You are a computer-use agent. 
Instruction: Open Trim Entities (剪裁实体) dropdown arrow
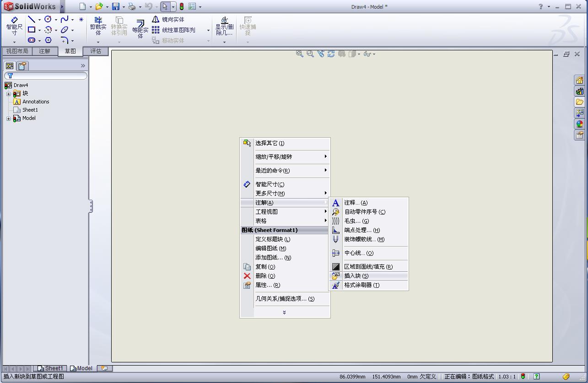click(98, 42)
